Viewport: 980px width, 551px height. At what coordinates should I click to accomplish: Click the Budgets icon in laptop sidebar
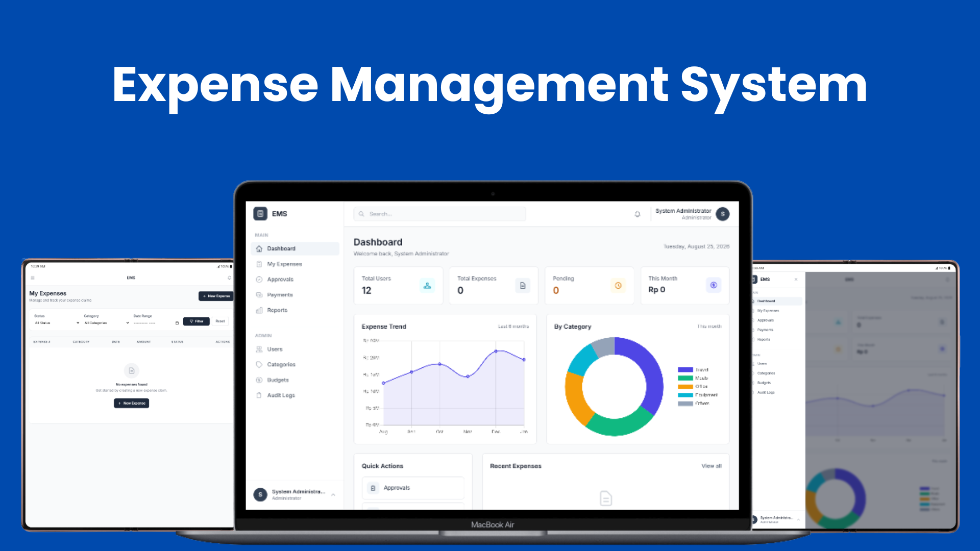click(x=259, y=380)
